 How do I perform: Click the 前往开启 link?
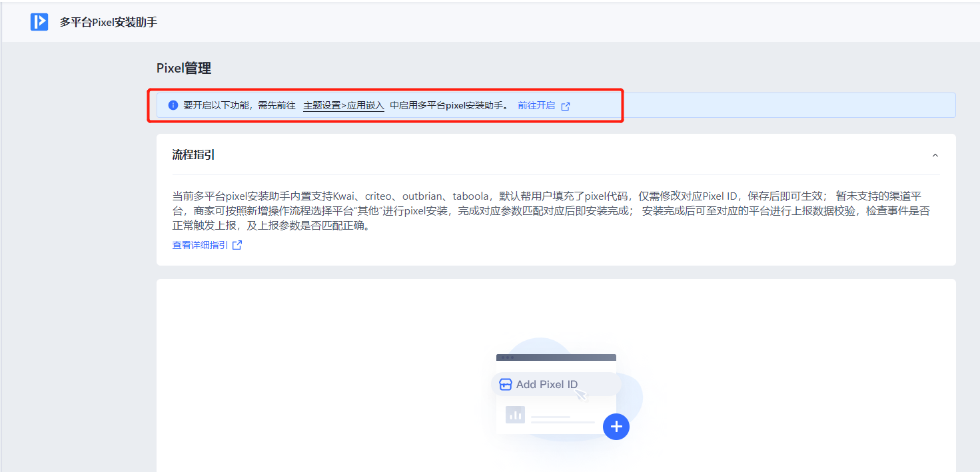click(536, 105)
